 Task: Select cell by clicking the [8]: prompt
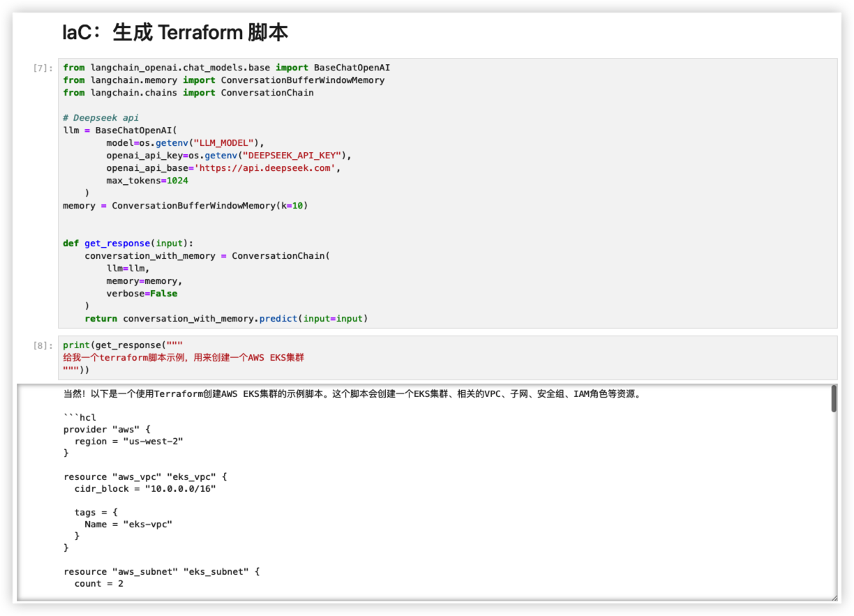[x=43, y=346]
